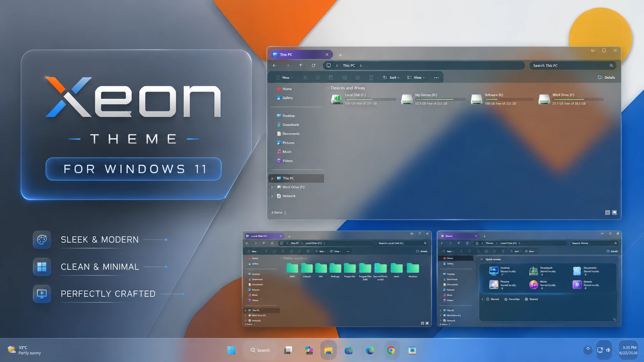
Task: Open the AMD folder in Local Disk (C:) window
Action: [292, 270]
